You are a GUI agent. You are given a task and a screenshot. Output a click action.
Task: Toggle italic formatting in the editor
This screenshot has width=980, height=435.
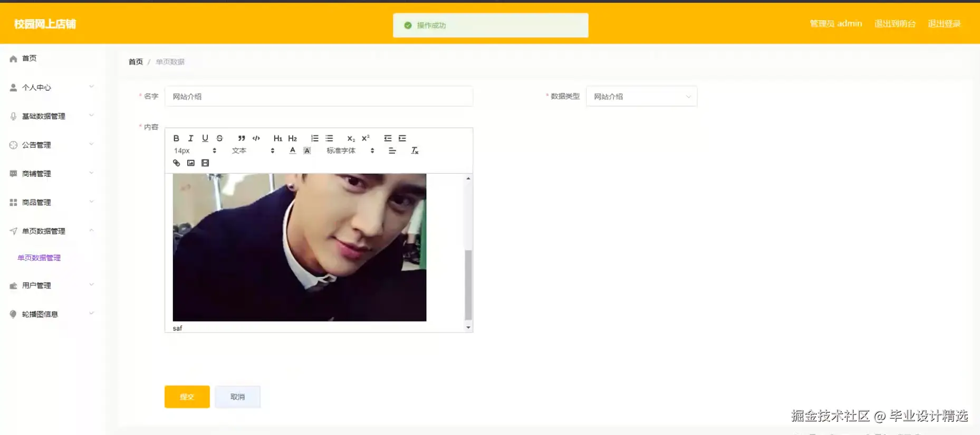click(190, 138)
